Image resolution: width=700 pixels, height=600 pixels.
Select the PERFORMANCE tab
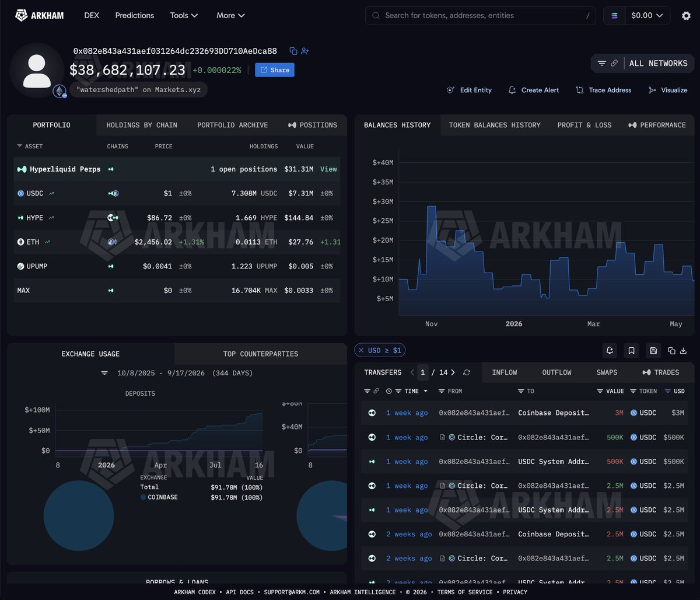click(657, 125)
